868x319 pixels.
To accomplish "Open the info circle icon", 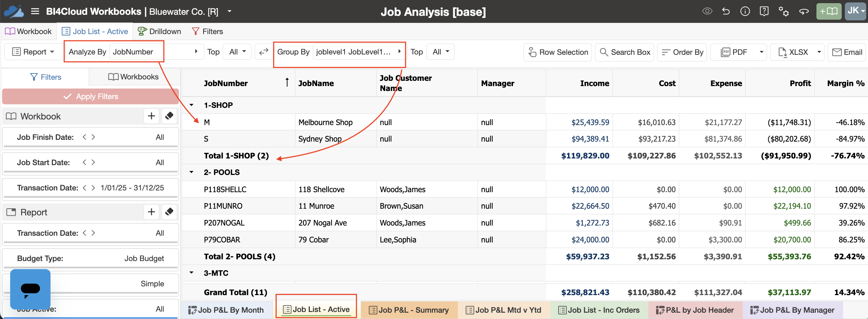I will coord(745,11).
